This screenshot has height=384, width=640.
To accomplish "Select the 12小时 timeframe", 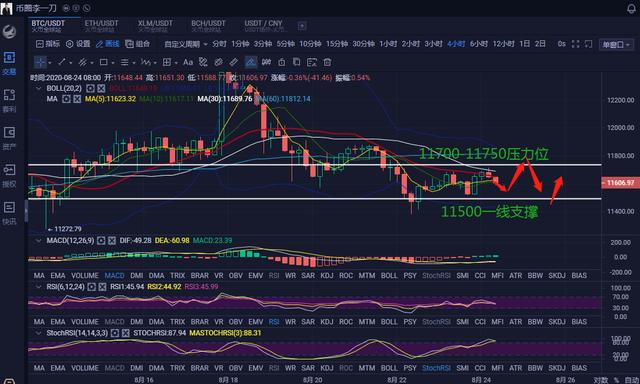I will [x=504, y=44].
